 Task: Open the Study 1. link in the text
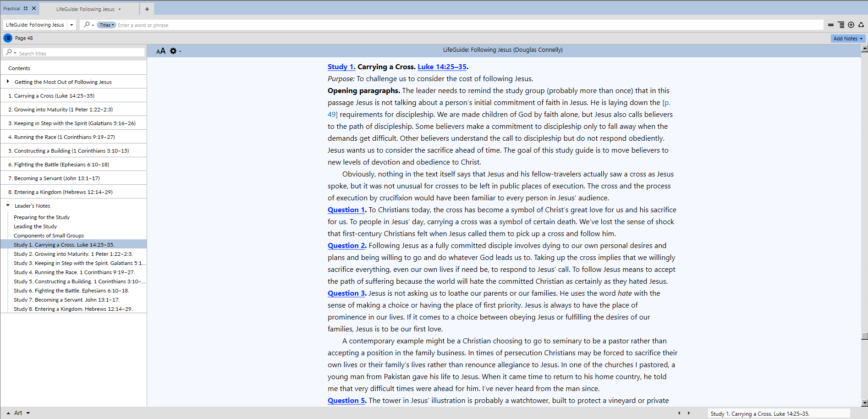click(x=341, y=67)
